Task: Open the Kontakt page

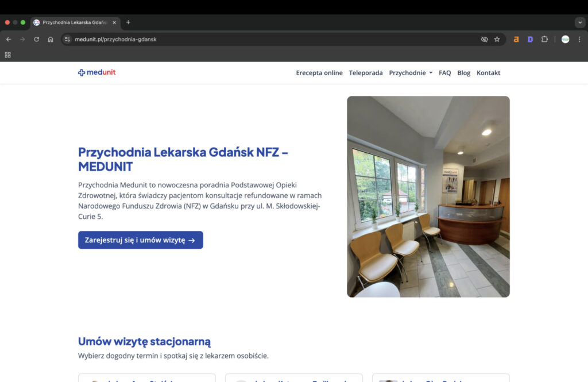Action: tap(488, 73)
